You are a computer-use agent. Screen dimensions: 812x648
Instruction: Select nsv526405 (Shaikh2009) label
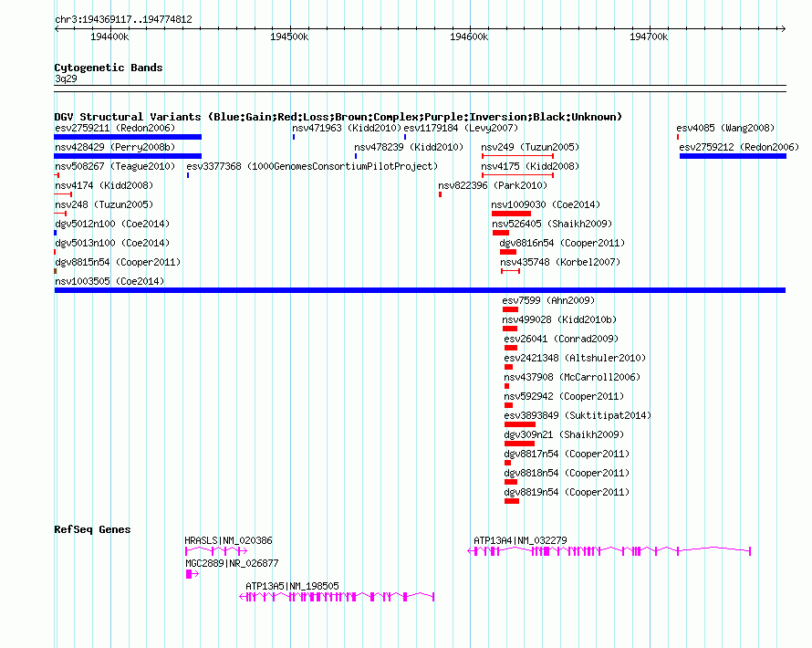pyautogui.click(x=552, y=224)
